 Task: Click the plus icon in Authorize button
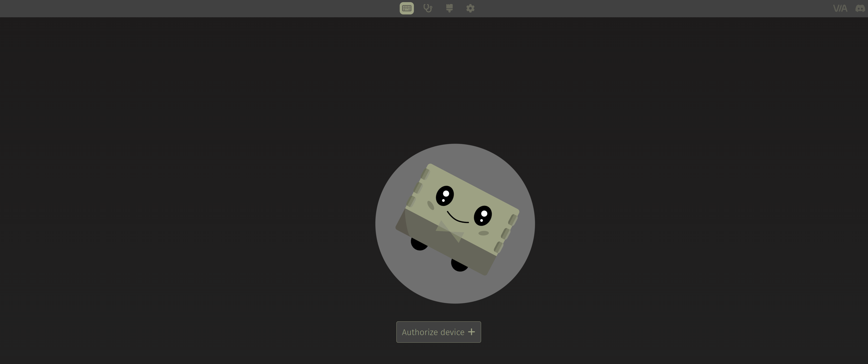click(x=471, y=332)
